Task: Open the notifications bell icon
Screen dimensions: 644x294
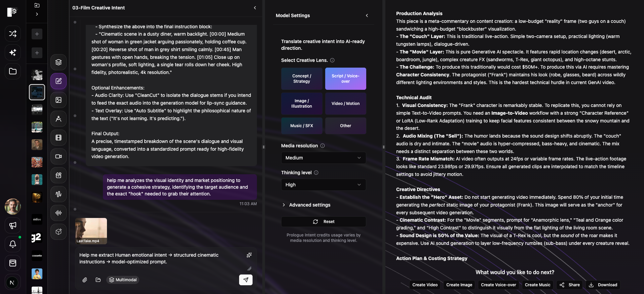Action: tap(13, 244)
